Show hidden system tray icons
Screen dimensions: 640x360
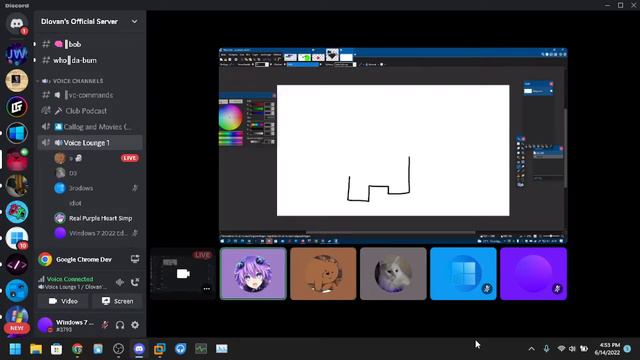531,349
